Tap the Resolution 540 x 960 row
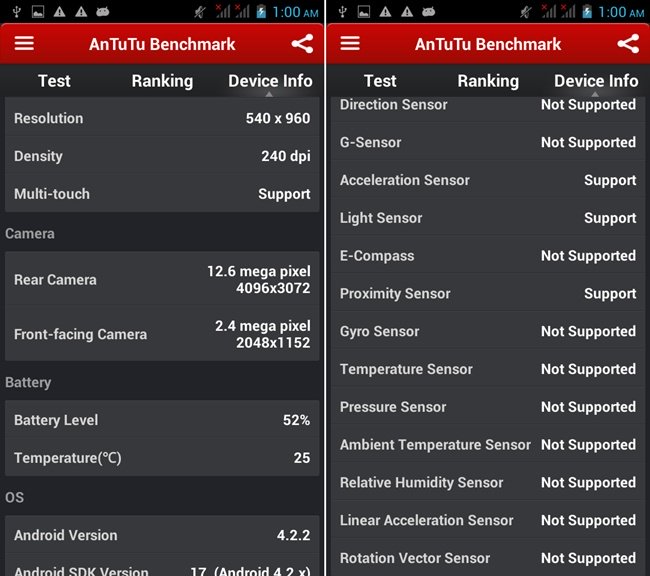The image size is (650, 576). coord(162,118)
